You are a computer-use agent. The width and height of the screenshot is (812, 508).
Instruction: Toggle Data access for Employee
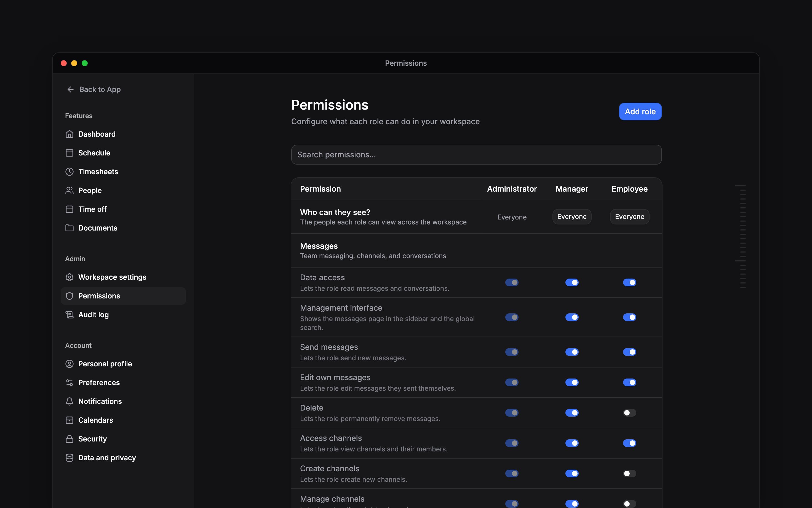[x=629, y=282]
